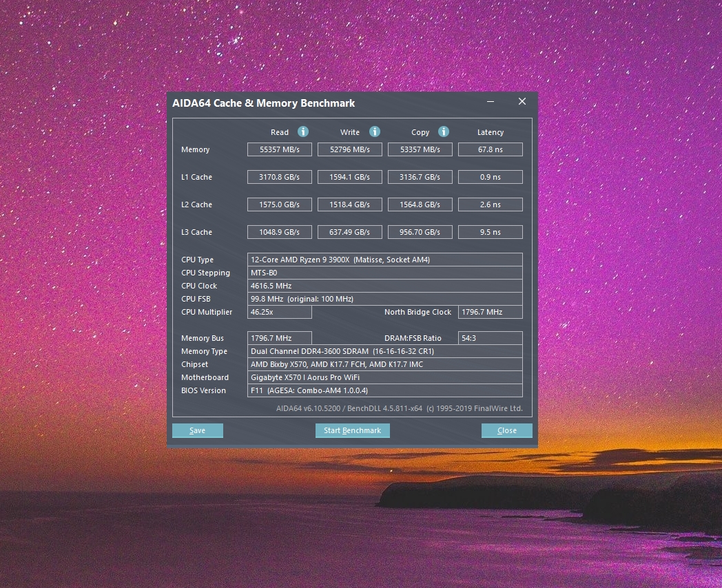This screenshot has width=722, height=588.
Task: Click L2 Cache Latency 2.6 ns
Action: pyautogui.click(x=491, y=204)
